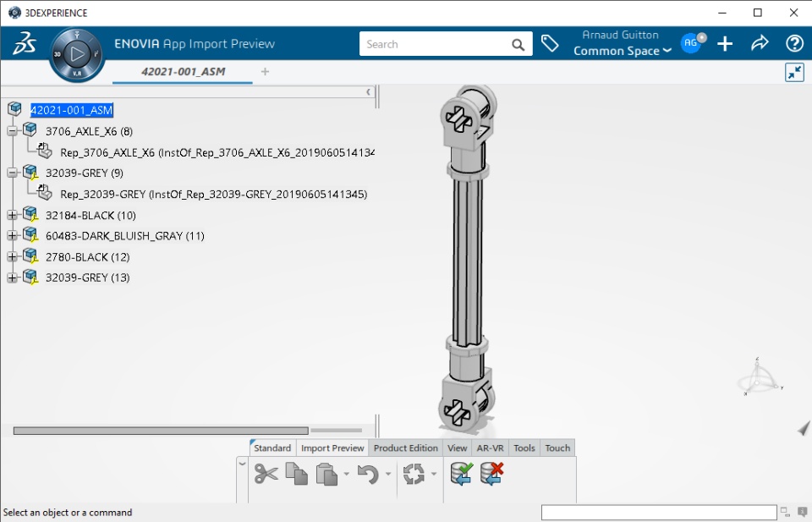
Task: Click the Accept import green check icon
Action: tap(462, 473)
